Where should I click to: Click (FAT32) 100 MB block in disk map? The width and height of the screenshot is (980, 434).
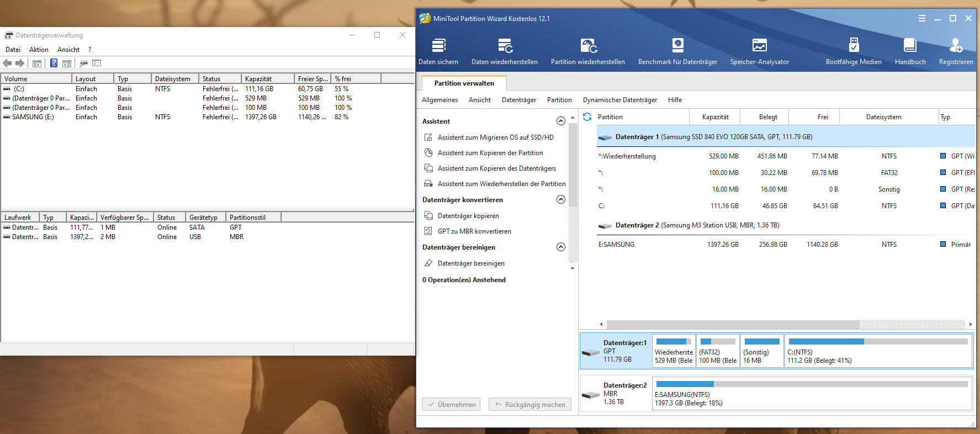coord(718,351)
